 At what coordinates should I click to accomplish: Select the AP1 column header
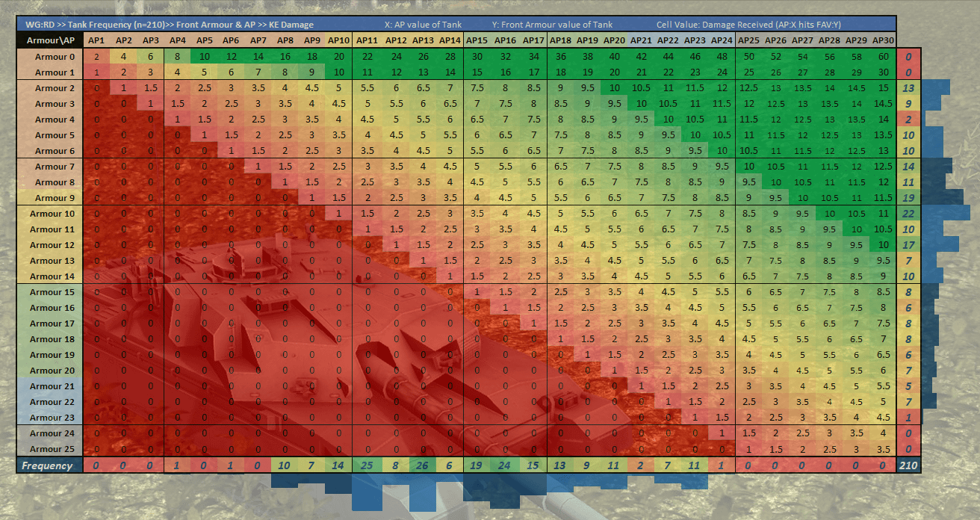click(96, 40)
